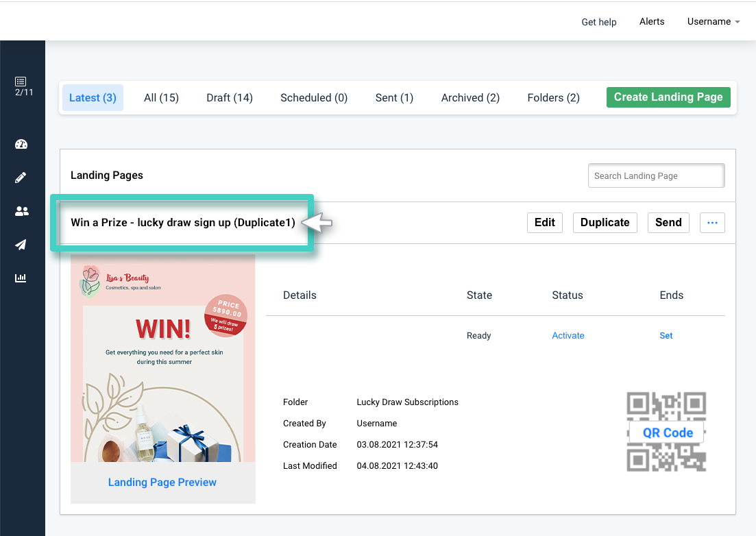Switch to the All (15) tab
The height and width of the screenshot is (536, 756).
pyautogui.click(x=161, y=98)
